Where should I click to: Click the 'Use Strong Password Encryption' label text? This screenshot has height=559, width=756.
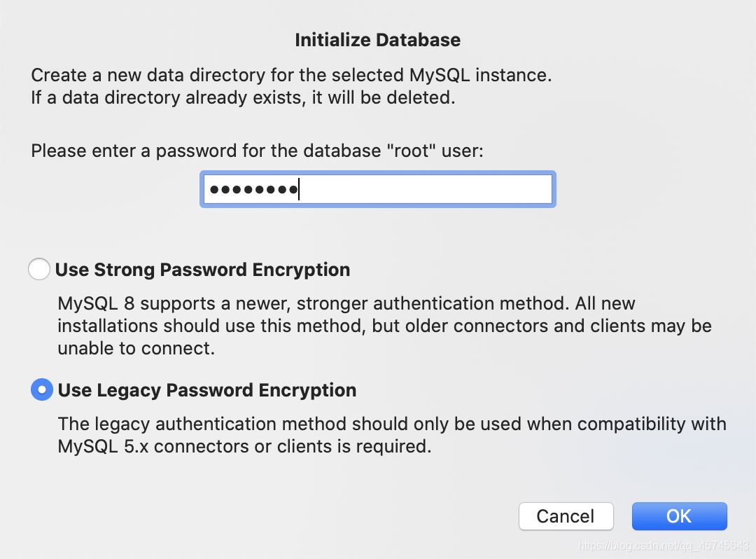pos(202,270)
